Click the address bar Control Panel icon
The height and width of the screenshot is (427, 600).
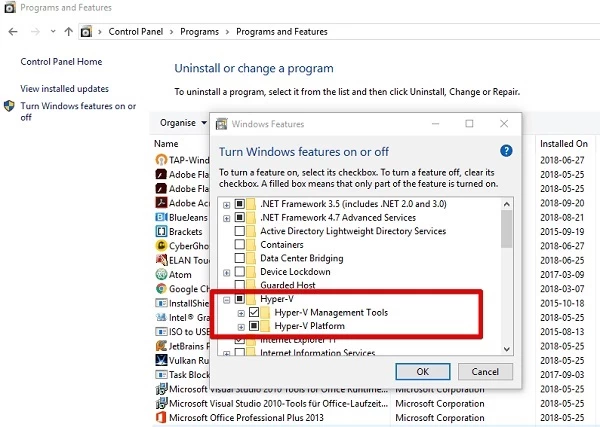pos(86,31)
